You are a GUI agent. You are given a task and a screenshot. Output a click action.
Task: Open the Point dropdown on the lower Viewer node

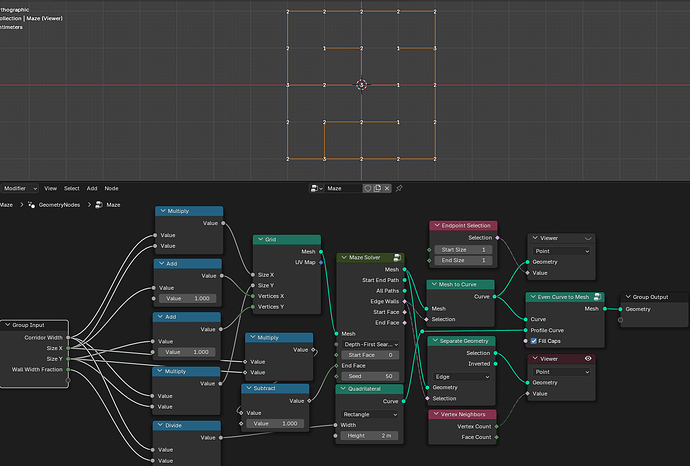pos(562,372)
